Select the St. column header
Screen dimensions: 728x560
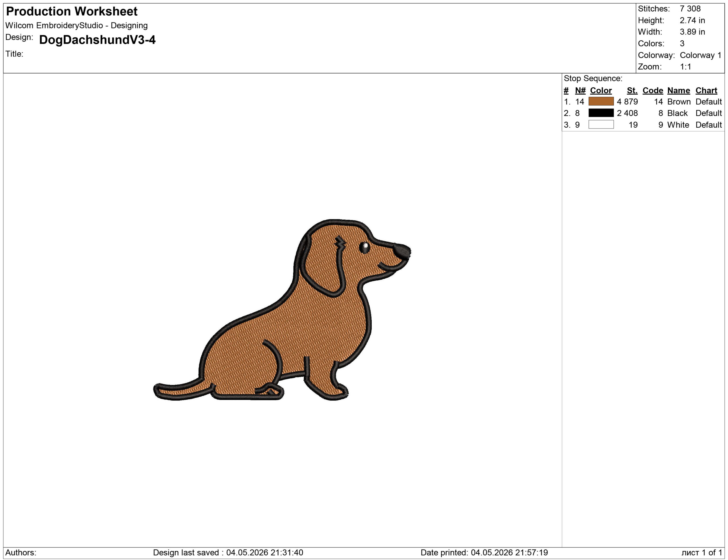(632, 91)
